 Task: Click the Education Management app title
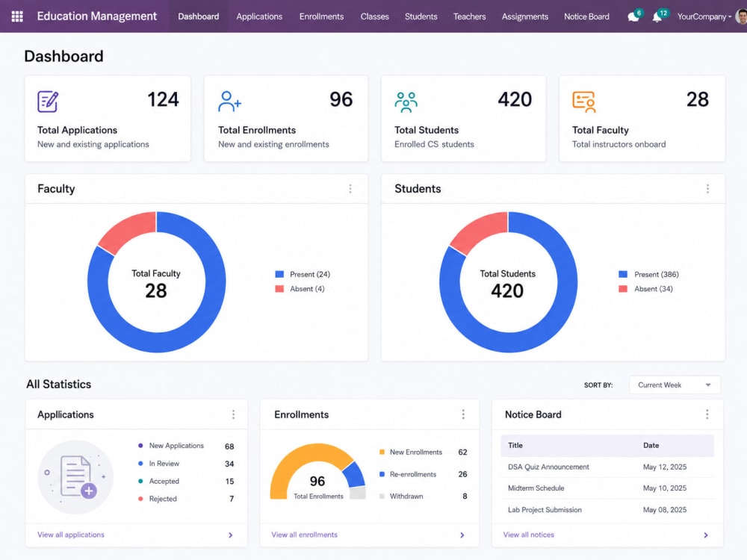(x=96, y=16)
